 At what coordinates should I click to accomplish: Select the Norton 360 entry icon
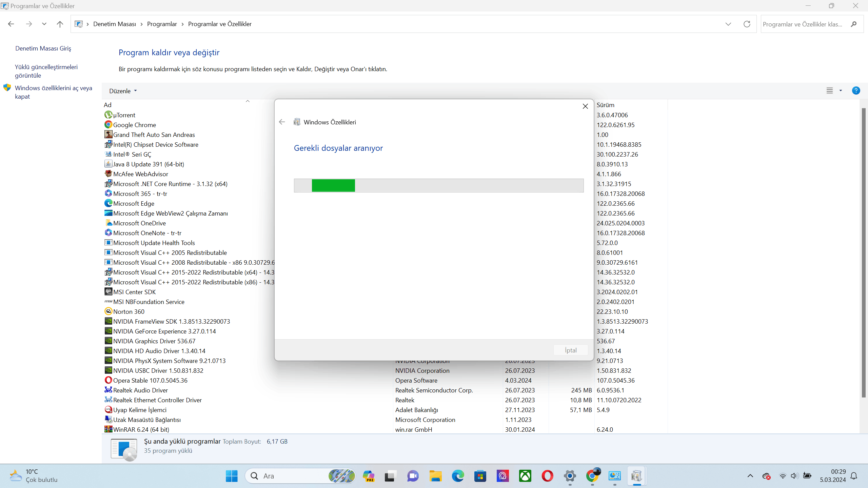108,311
